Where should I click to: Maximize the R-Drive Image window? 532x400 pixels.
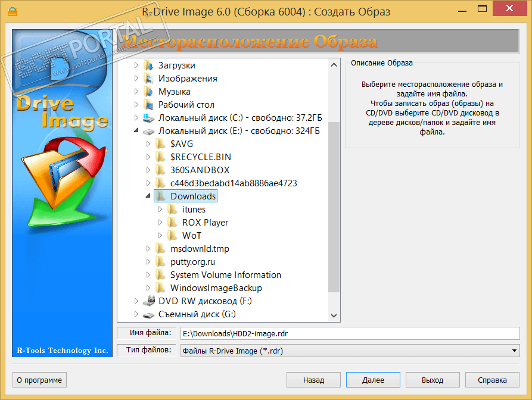tap(482, 9)
